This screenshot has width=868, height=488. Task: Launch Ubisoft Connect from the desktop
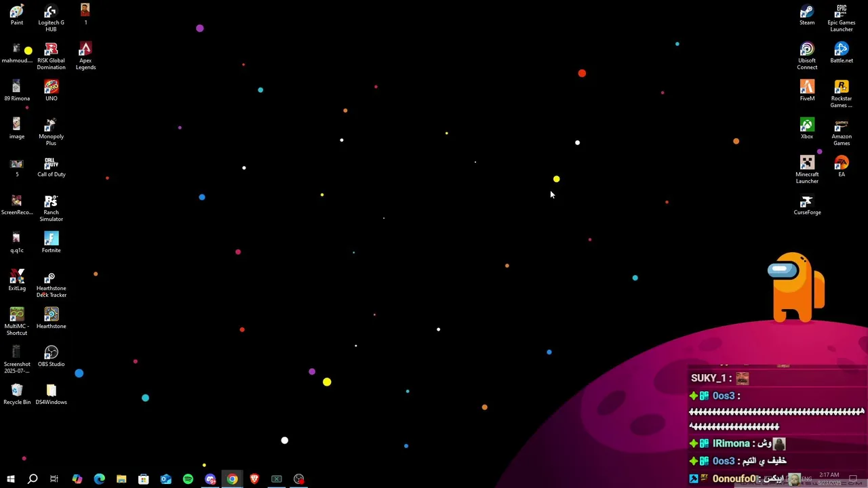click(807, 56)
